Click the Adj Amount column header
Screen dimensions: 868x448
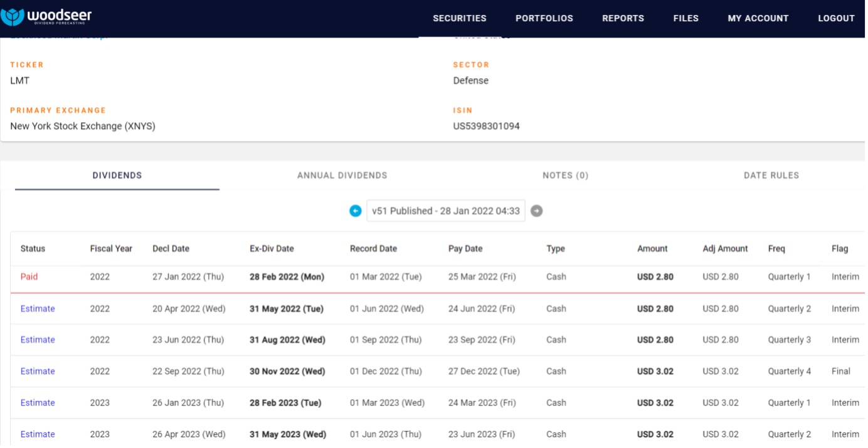pyautogui.click(x=725, y=249)
